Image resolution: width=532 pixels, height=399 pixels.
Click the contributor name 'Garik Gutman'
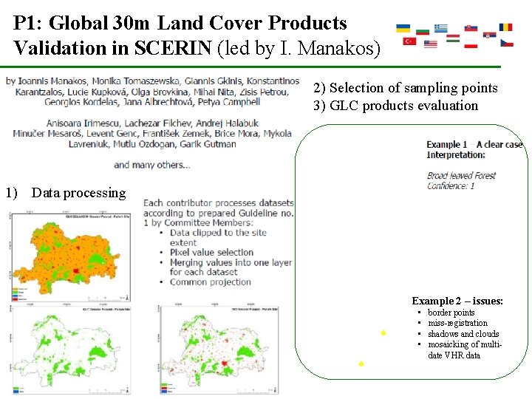(x=208, y=144)
